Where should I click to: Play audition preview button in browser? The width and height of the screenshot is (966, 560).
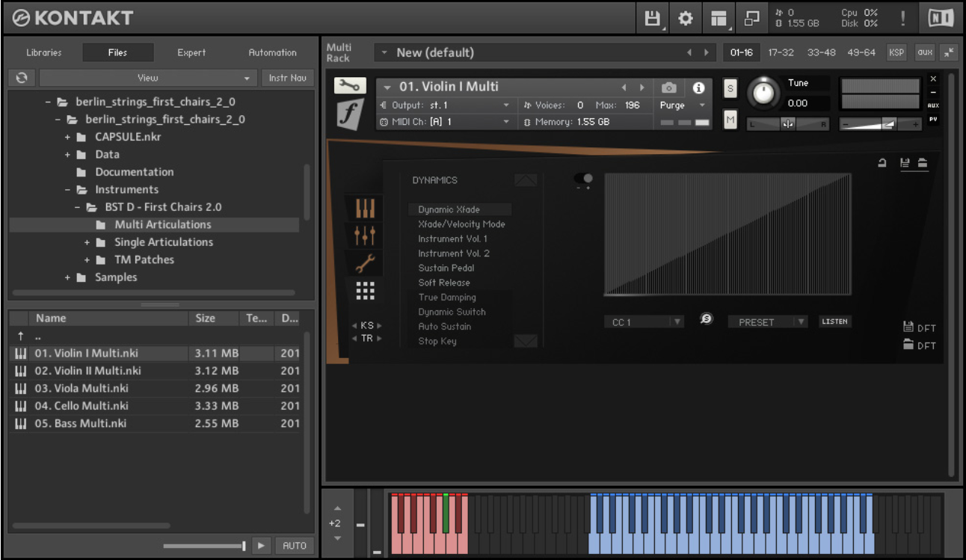[x=260, y=546]
